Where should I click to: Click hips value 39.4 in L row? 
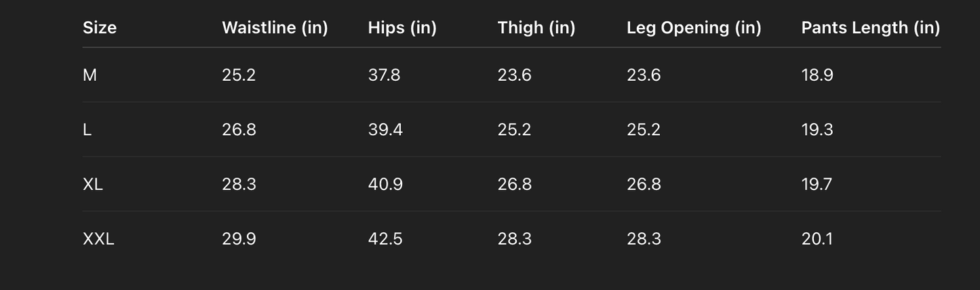pyautogui.click(x=385, y=130)
